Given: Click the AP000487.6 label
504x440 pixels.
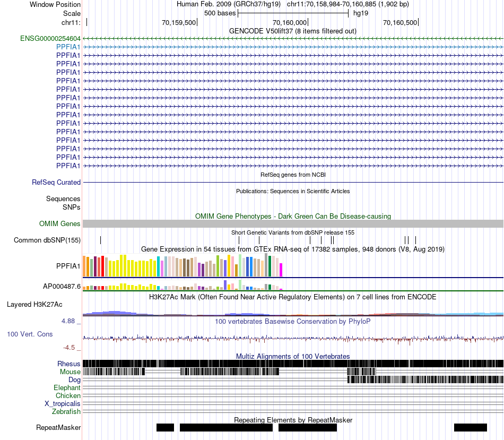Looking at the screenshot, I should pos(62,286).
